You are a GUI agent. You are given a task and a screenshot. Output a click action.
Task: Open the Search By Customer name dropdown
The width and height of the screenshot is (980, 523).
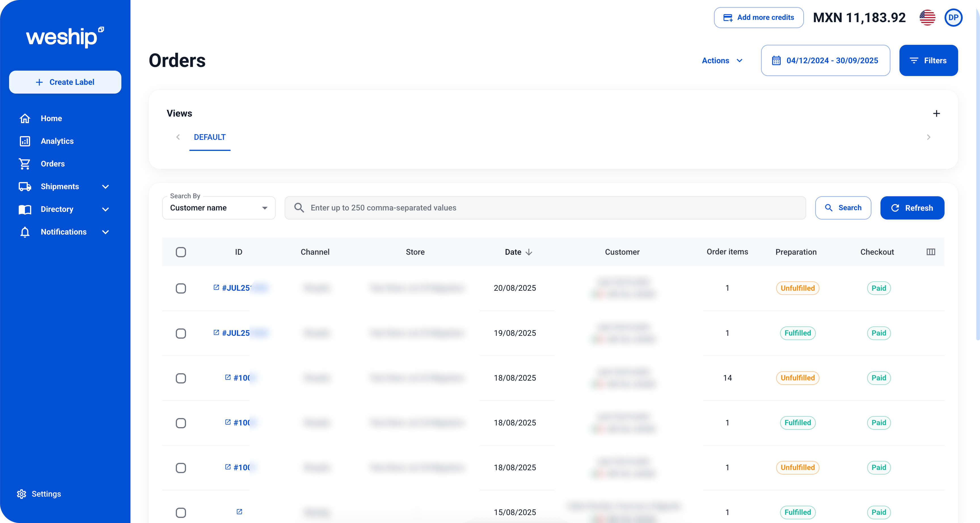[x=219, y=208]
